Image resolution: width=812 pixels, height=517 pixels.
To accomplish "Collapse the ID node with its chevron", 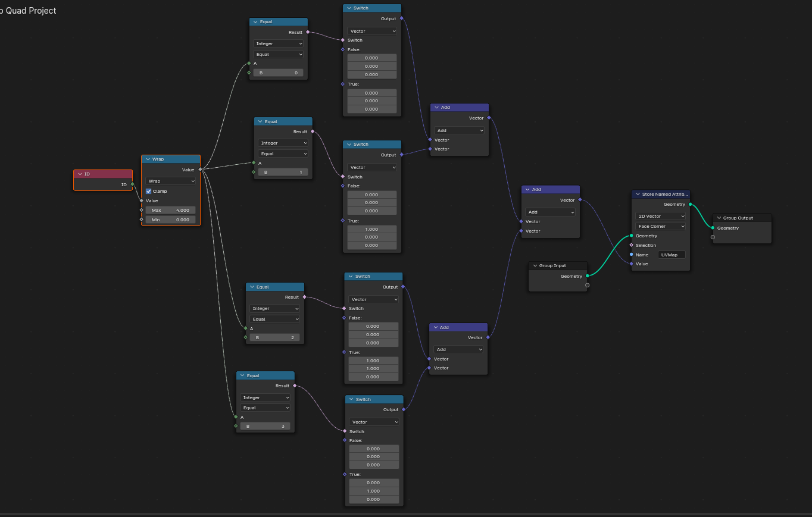I will click(x=80, y=174).
